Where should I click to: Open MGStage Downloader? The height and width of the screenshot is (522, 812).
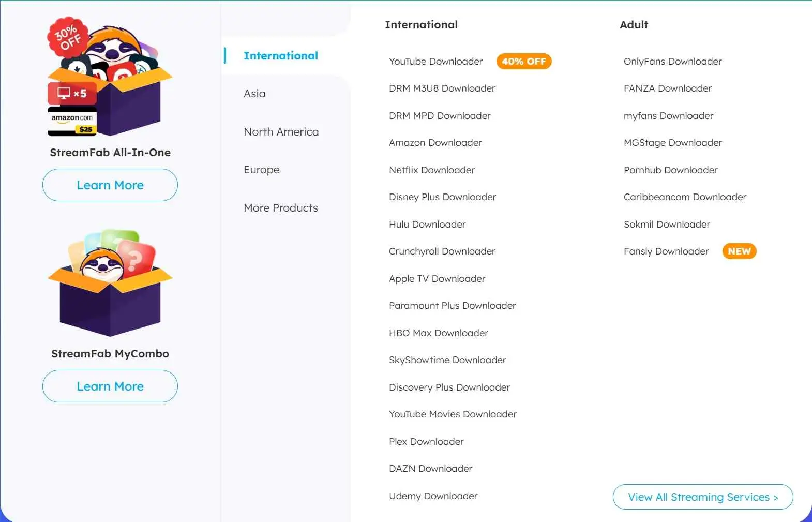click(673, 143)
